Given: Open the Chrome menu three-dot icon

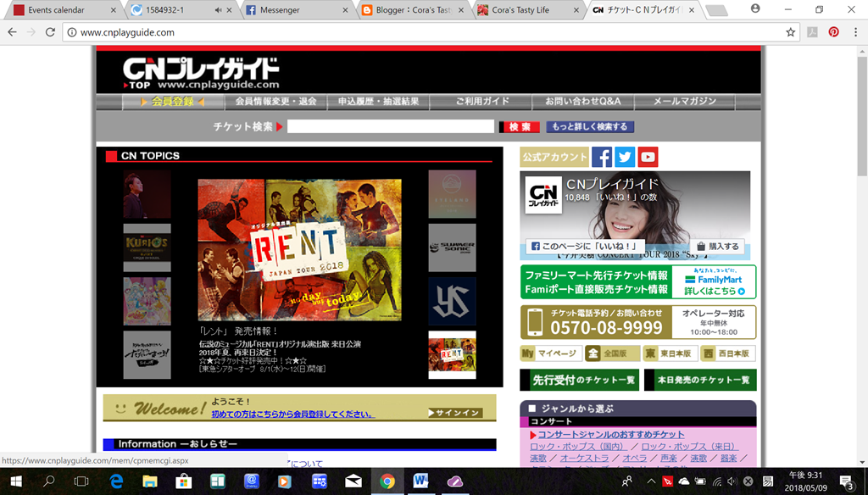Looking at the screenshot, I should (855, 32).
